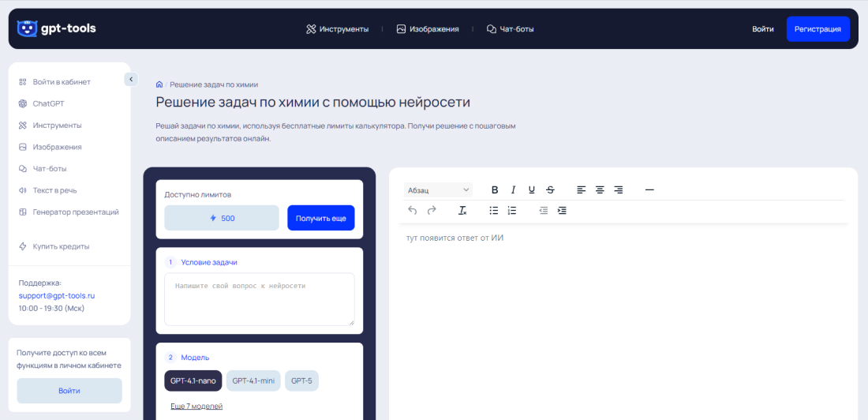Align text center

pos(600,190)
